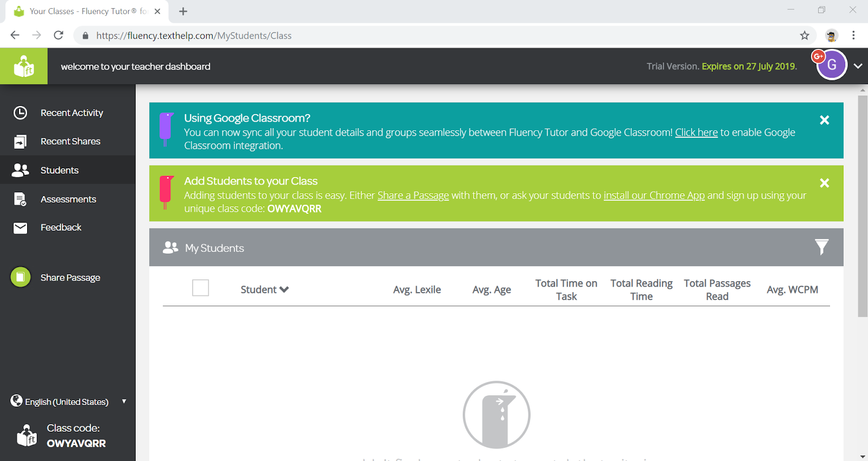Click the green Share Passage icon

pyautogui.click(x=21, y=277)
